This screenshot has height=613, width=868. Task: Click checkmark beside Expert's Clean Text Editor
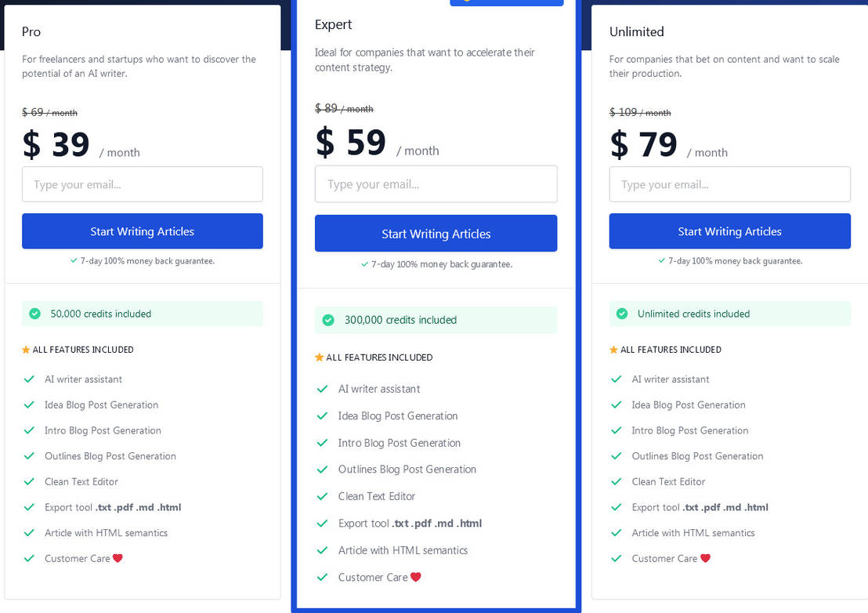[322, 497]
